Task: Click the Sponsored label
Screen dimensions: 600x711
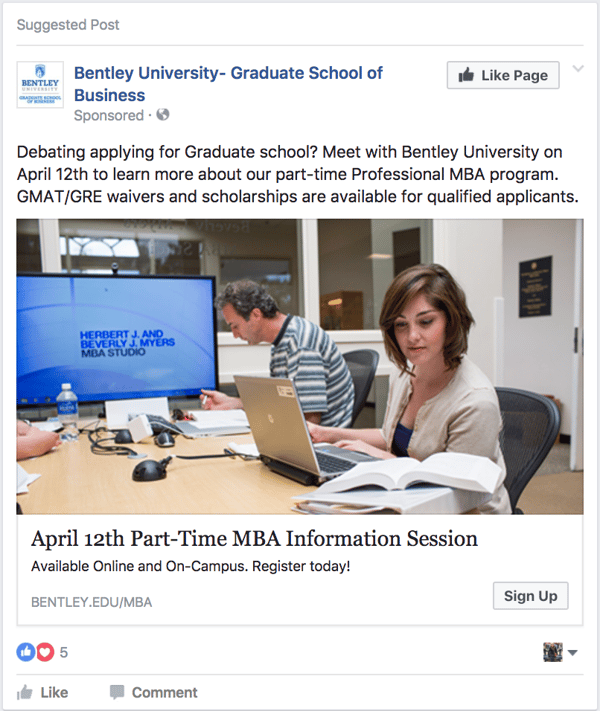Action: tap(109, 115)
